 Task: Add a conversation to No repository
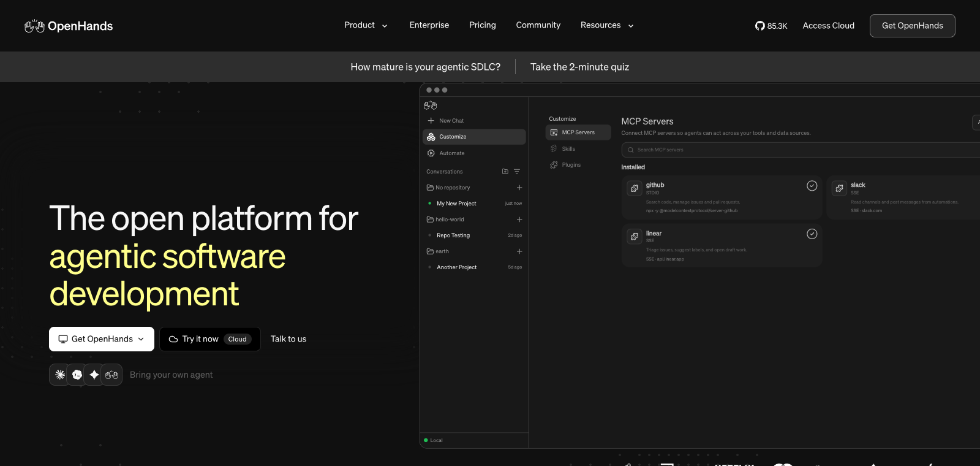coord(519,188)
